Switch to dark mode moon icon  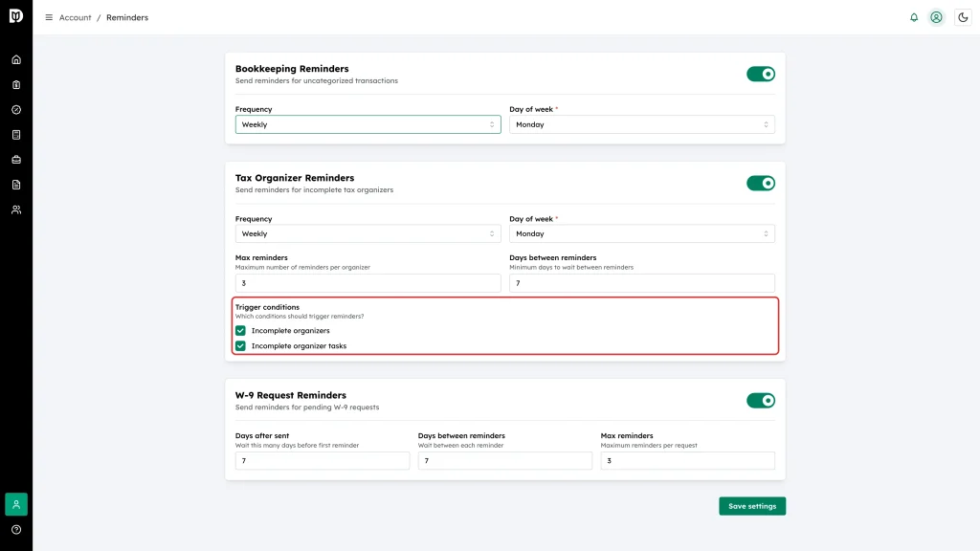pos(963,17)
